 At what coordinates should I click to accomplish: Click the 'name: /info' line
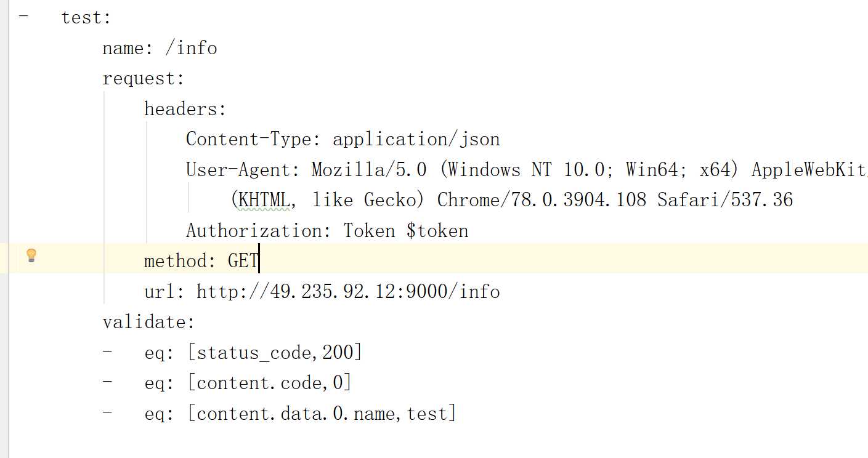[160, 48]
